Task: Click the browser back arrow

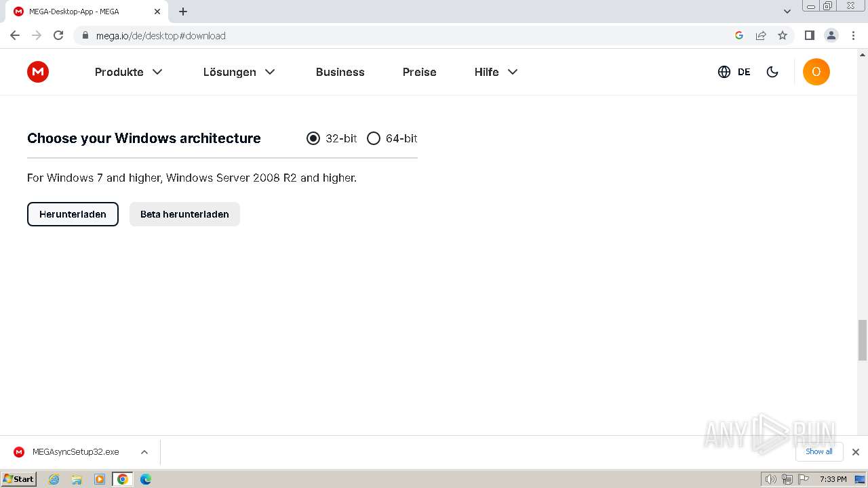Action: coord(15,35)
